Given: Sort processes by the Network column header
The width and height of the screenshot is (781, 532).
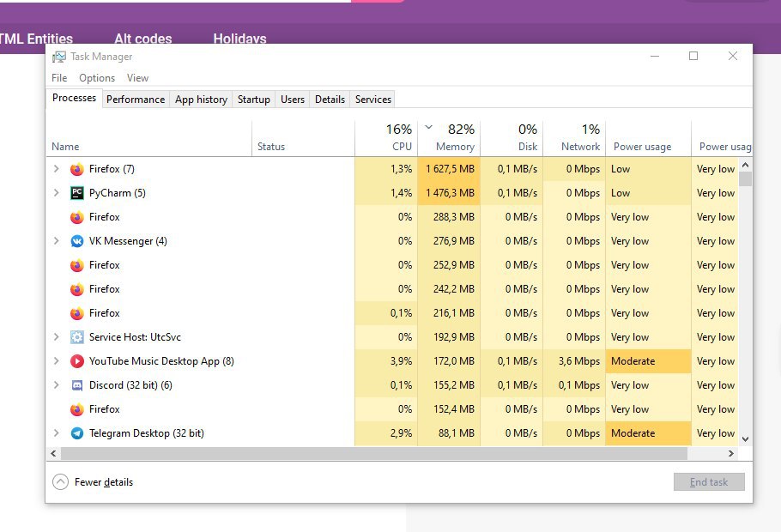Looking at the screenshot, I should click(x=574, y=138).
